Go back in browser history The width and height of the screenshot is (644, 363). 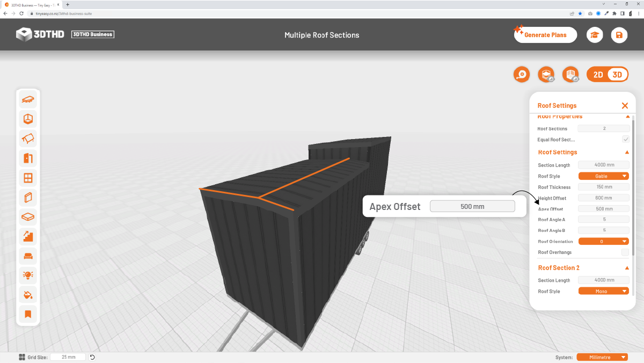pyautogui.click(x=5, y=13)
